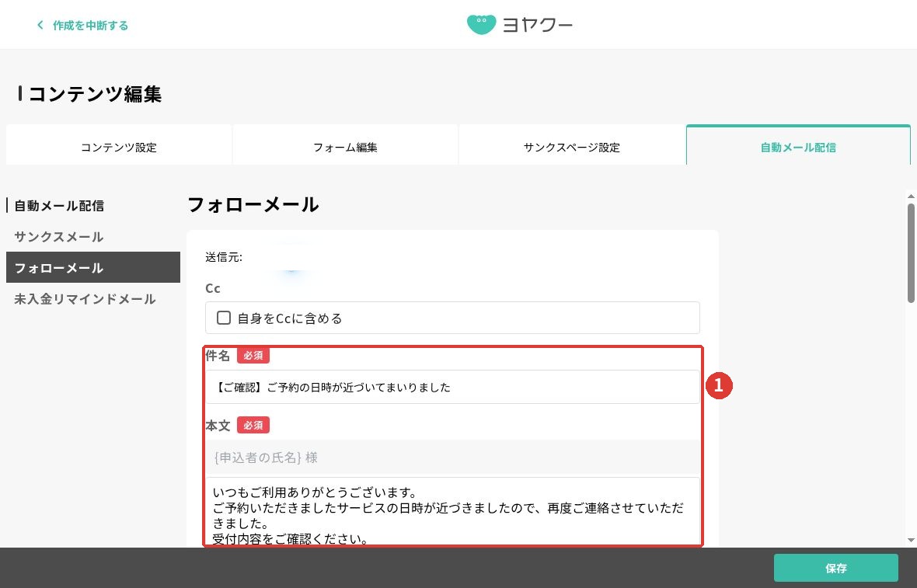This screenshot has width=917, height=588.
Task: Click the {申込者の氏名} 様 placeholder line
Action: point(452,458)
